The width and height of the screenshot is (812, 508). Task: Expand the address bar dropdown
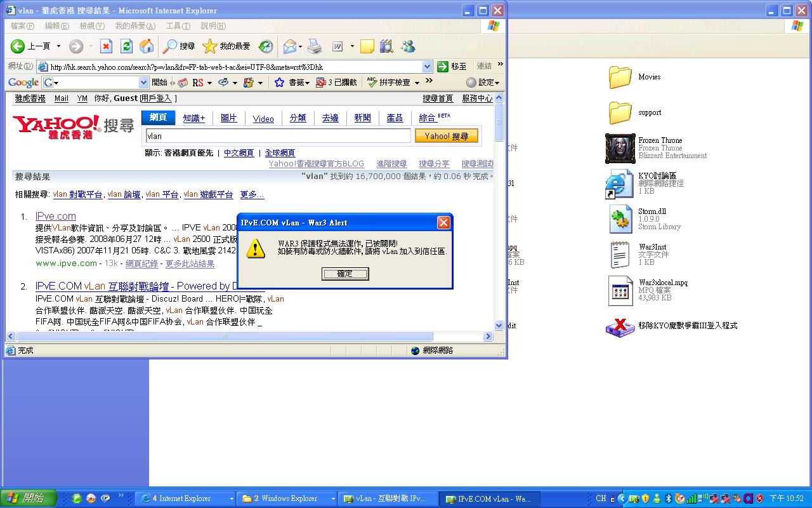[428, 67]
